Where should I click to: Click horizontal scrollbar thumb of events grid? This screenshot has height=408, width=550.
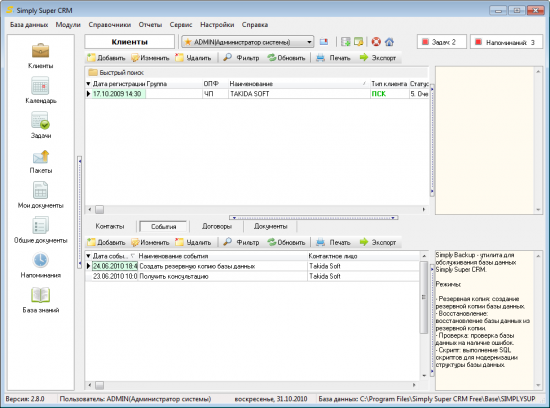point(100,385)
